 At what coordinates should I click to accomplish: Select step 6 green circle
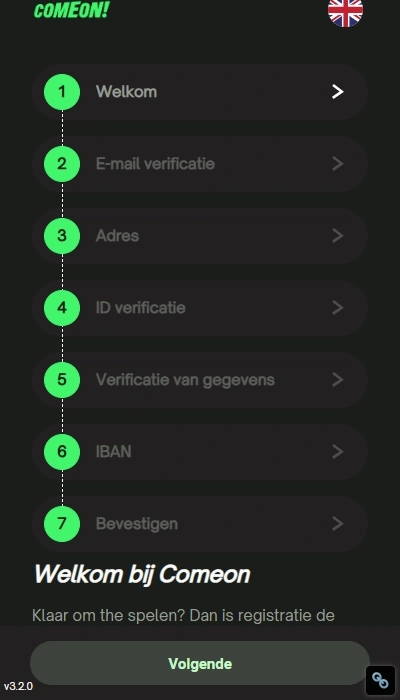62,451
